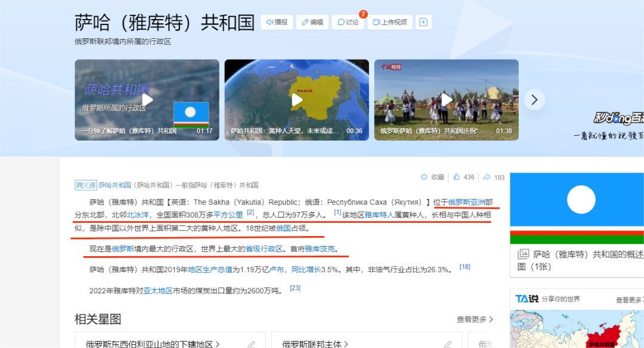Open reference footnote [23]
The width and height of the screenshot is (644, 348).
[295, 288]
